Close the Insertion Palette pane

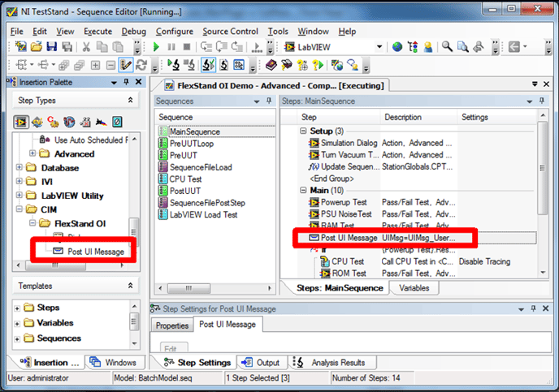(x=139, y=82)
